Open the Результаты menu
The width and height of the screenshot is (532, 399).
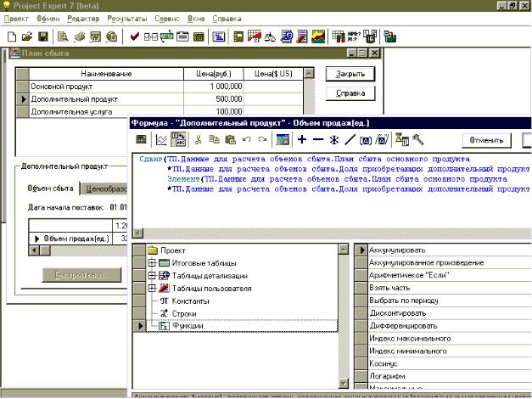127,19
